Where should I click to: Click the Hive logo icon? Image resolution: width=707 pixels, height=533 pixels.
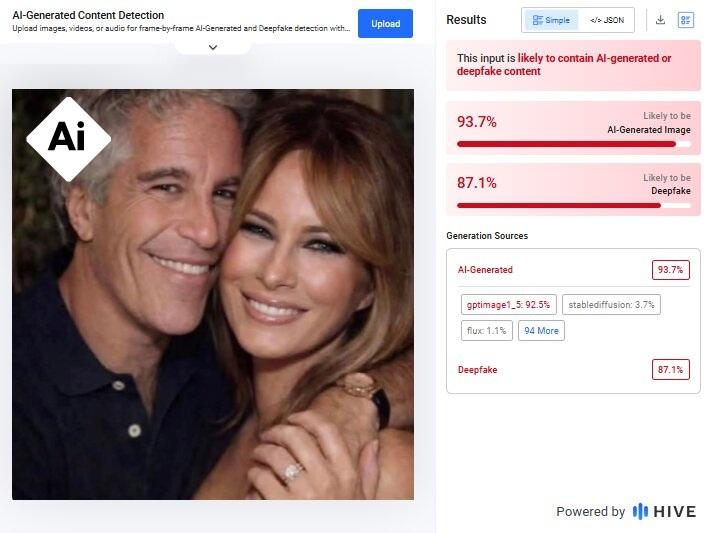[640, 511]
